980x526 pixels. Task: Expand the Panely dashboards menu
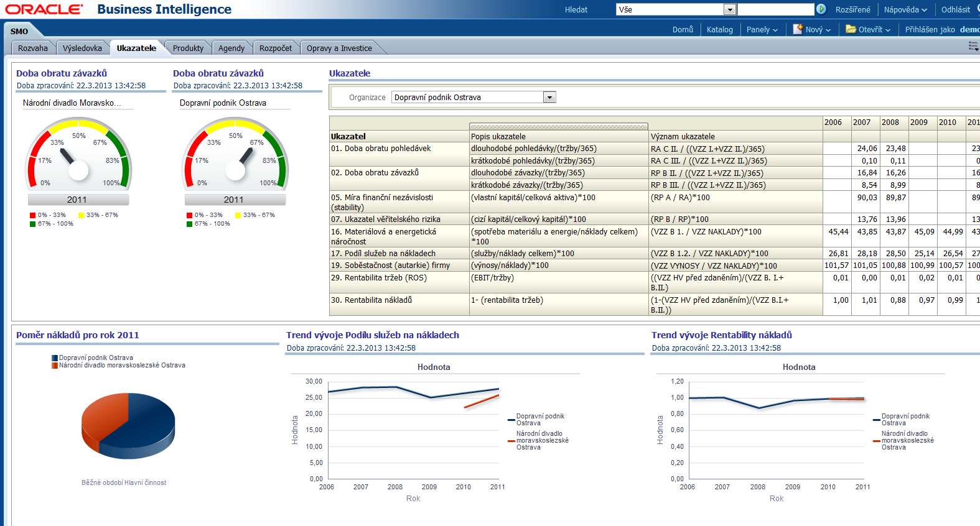[x=762, y=29]
